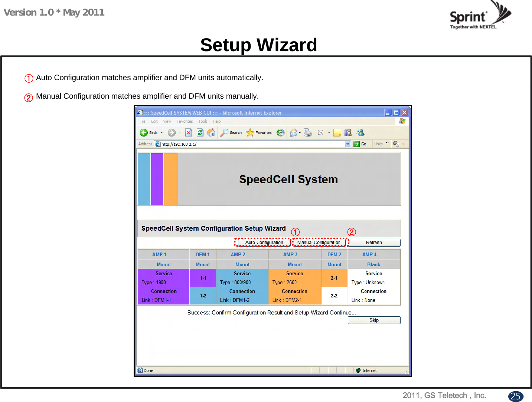Click the Stop loading icon
Screen dimensions: 532x402
189,133
